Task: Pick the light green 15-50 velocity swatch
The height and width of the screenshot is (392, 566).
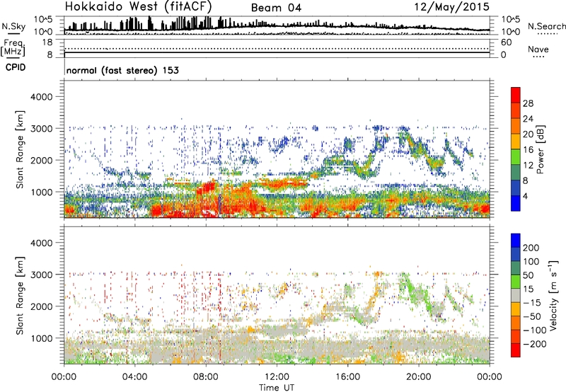Action: 516,282
